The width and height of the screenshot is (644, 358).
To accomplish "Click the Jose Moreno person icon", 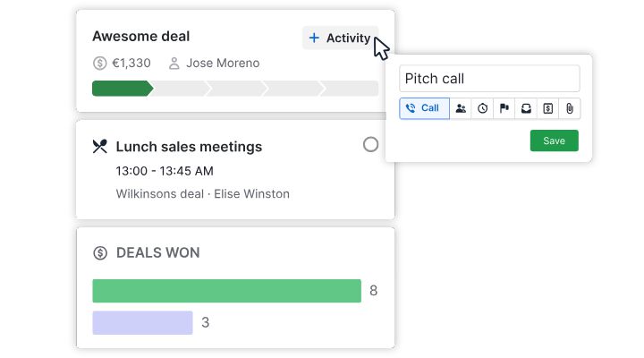I will 174,64.
